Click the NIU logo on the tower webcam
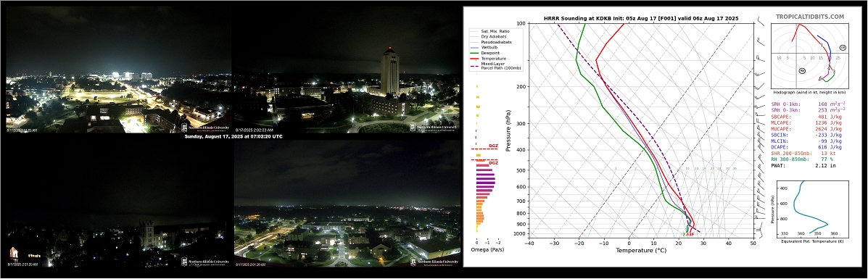 click(434, 127)
